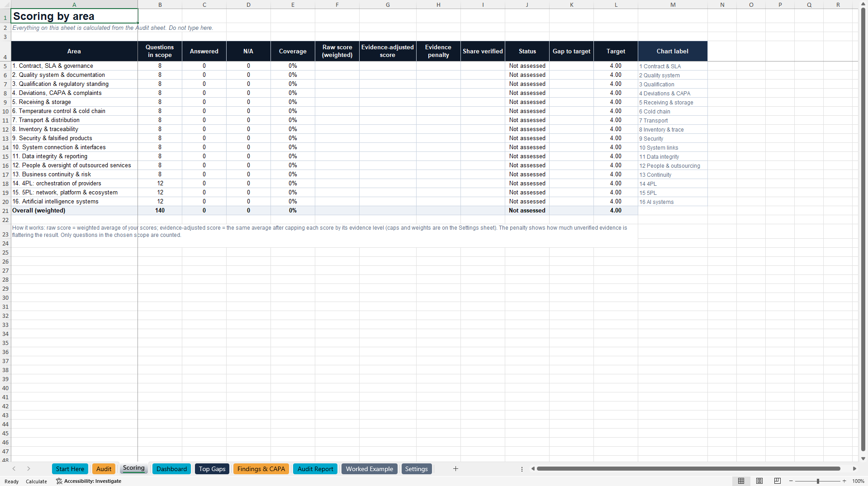Click the zoom in plus icon
This screenshot has width=868, height=486.
pos(844,481)
